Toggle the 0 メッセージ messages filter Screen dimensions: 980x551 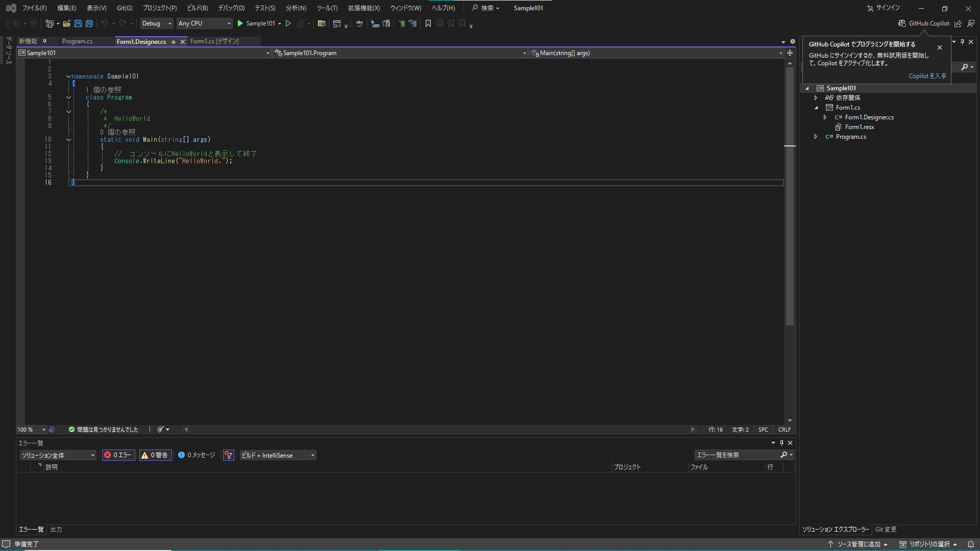(x=197, y=455)
